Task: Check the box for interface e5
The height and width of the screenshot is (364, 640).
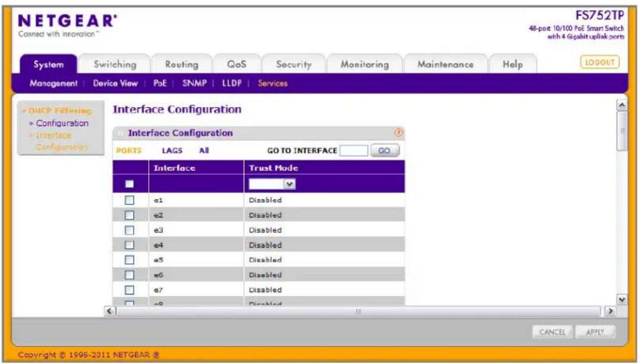Action: (130, 260)
